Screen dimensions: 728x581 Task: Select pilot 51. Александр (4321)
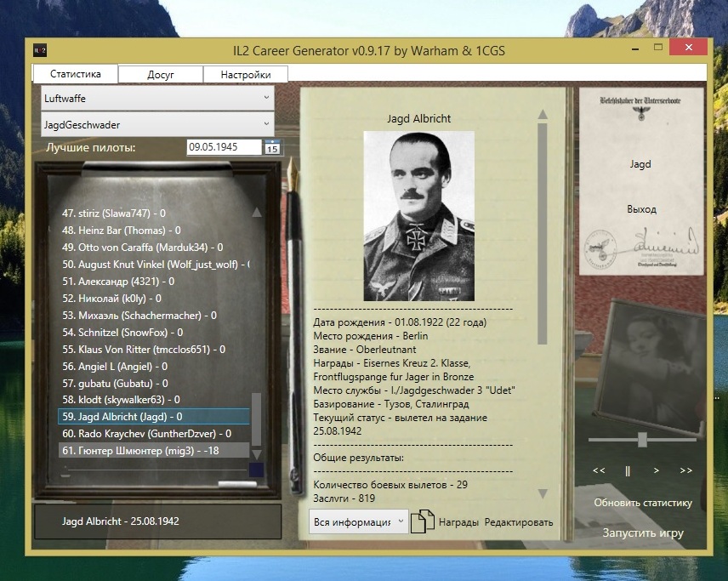[154, 282]
